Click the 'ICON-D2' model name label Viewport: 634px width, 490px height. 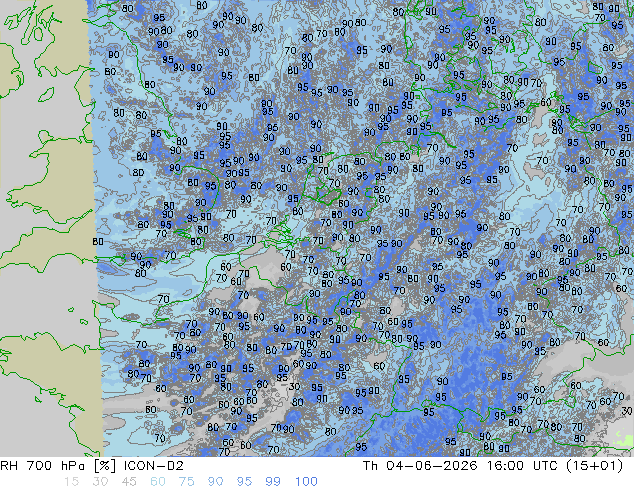(x=154, y=466)
